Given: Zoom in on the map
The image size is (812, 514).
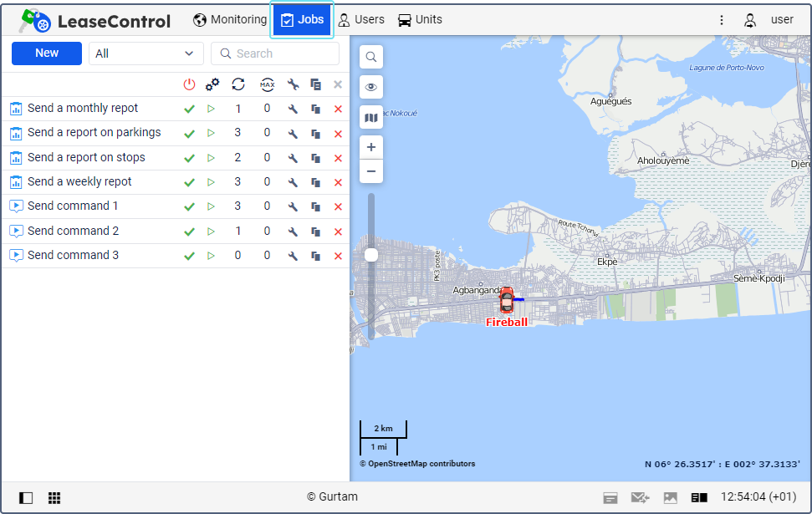Looking at the screenshot, I should pos(371,147).
